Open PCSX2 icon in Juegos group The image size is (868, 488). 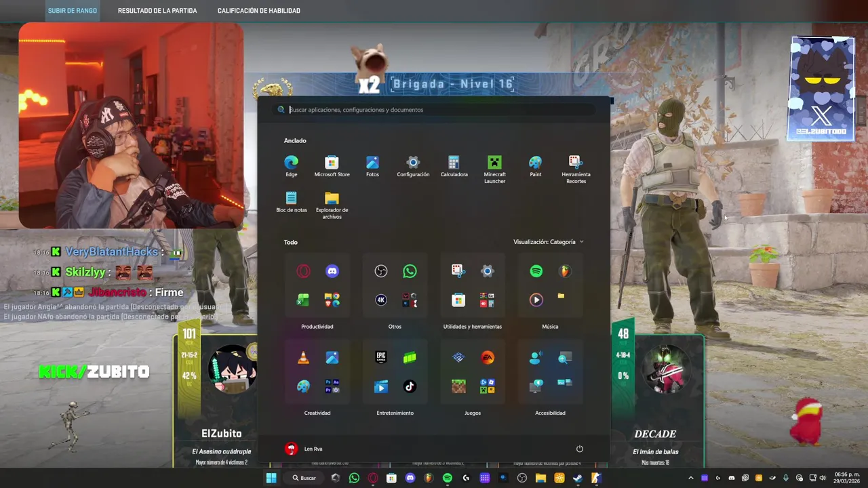(x=459, y=358)
